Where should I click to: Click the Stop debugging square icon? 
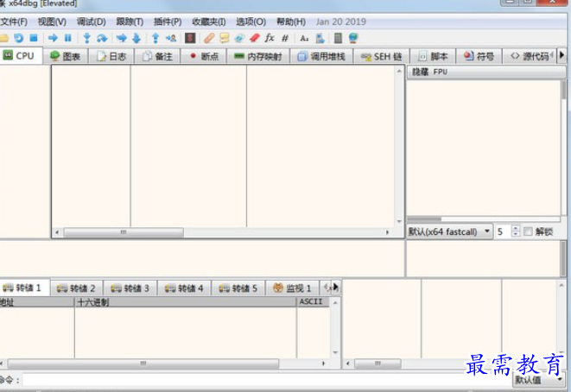pos(34,38)
